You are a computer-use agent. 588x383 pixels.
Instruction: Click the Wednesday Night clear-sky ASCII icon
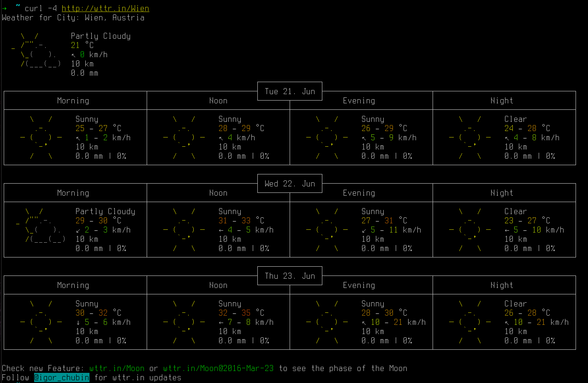[470, 230]
